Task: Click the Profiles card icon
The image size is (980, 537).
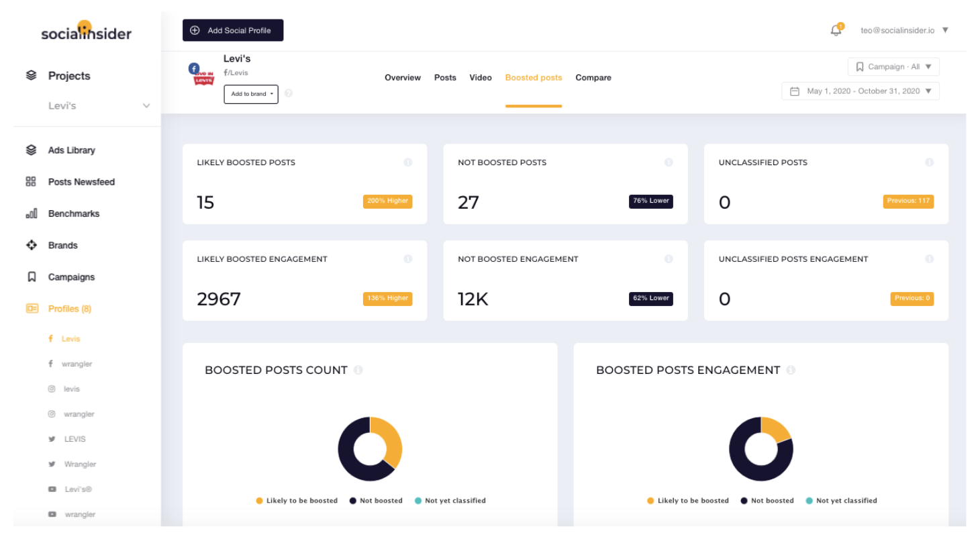Action: (32, 309)
